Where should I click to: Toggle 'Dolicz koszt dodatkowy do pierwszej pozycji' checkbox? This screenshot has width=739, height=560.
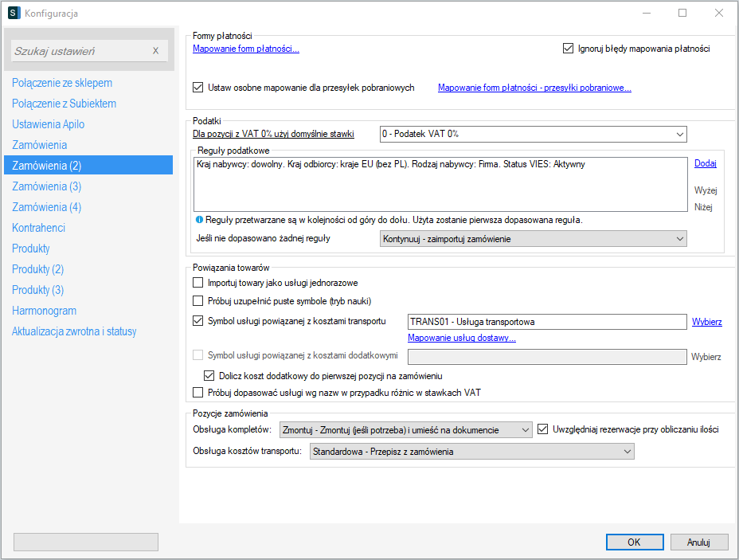coord(209,375)
